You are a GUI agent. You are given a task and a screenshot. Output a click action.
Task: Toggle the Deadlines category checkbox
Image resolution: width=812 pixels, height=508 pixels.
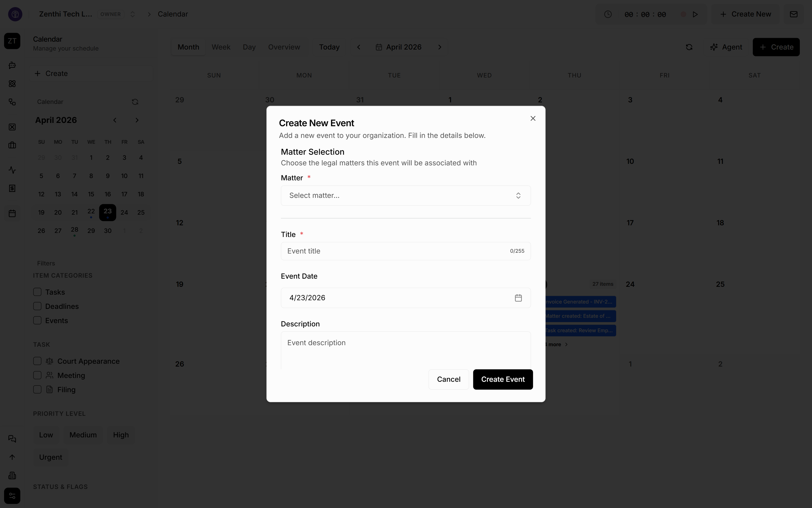[37, 306]
